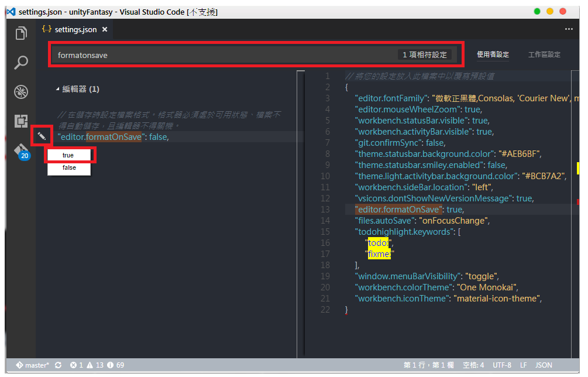Click the 1 項相符設定 match count label
588x377 pixels.
point(425,55)
